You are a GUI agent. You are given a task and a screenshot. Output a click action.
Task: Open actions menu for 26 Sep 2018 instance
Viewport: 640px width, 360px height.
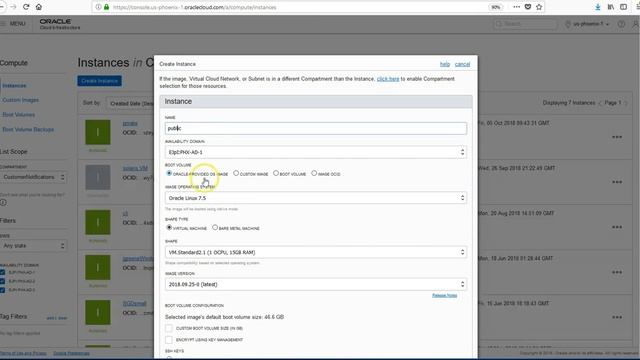[617, 182]
